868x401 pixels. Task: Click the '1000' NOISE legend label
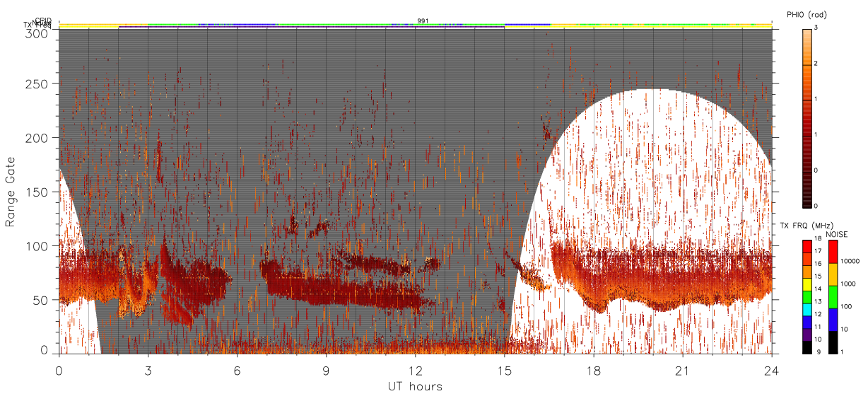tap(848, 284)
